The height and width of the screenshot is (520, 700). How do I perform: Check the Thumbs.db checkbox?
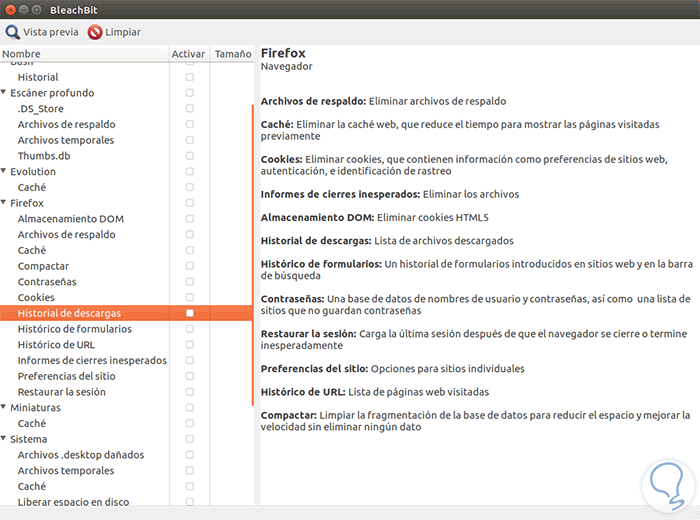(190, 156)
